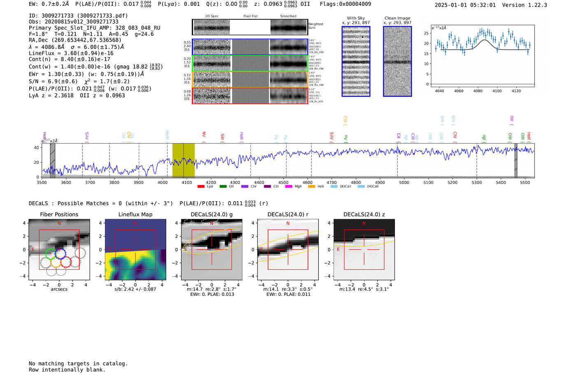This screenshot has height=392, width=576.
Task: Select the green-bordered 2D spectrum row
Action: point(250,63)
